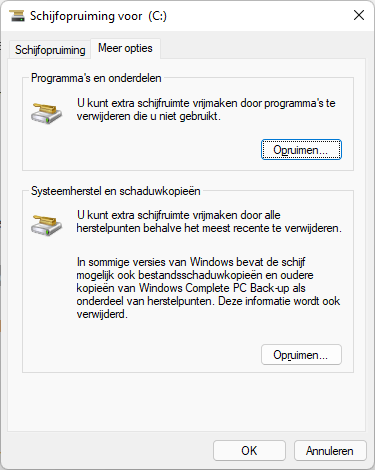Click Opruimen under Programma's en onderdelen
This screenshot has width=378, height=470.
(301, 150)
